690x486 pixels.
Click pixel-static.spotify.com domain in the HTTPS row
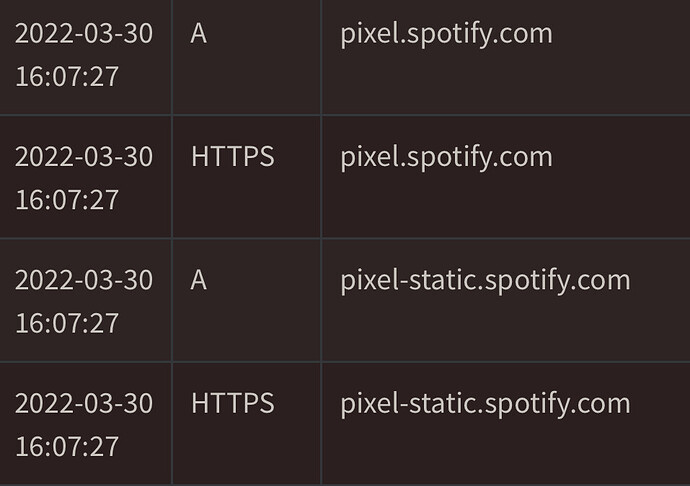[x=485, y=404]
